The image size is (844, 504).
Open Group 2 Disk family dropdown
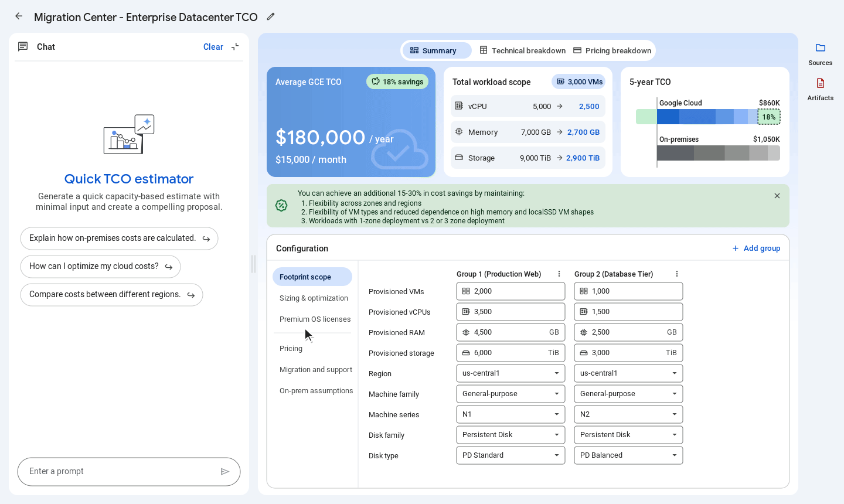[628, 435]
